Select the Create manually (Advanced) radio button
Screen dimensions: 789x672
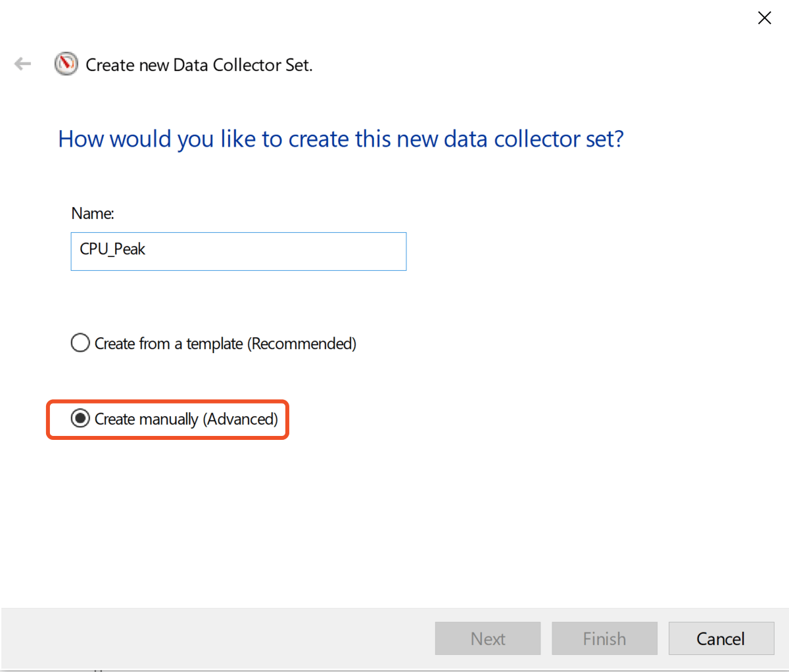(x=80, y=419)
